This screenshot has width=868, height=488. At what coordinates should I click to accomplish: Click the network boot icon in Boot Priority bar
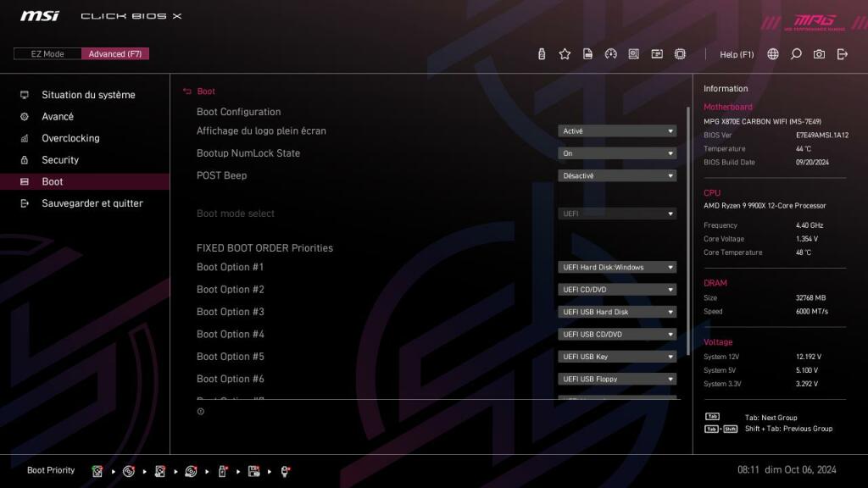point(286,470)
